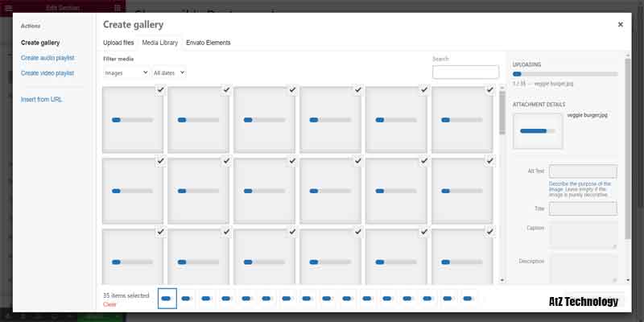The height and width of the screenshot is (322, 644).
Task: Select the Media Library tab
Action: [x=159, y=43]
